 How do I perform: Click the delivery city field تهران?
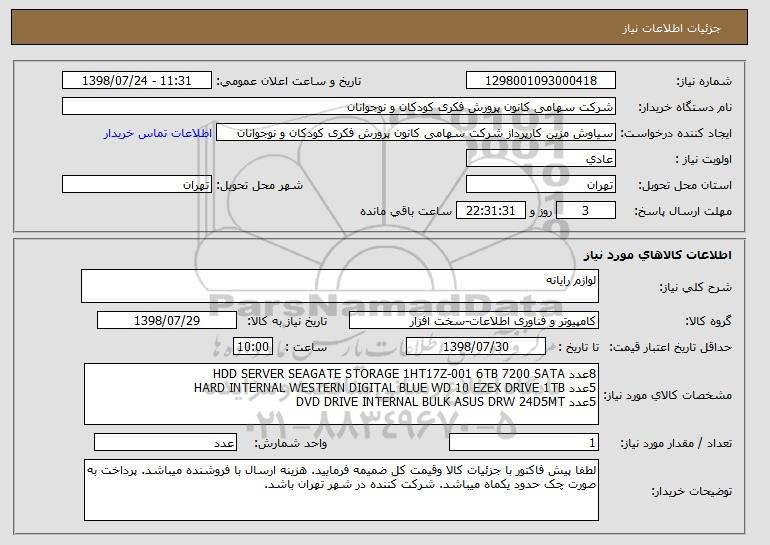(137, 185)
